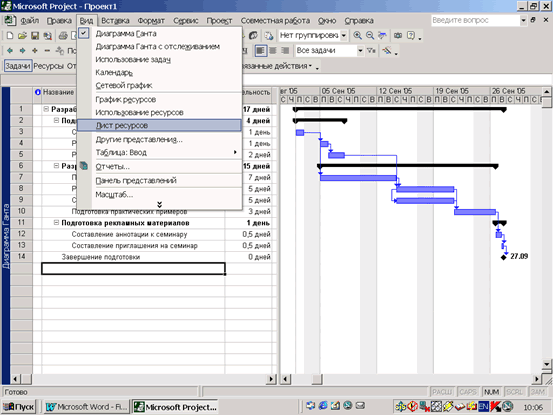The image size is (554, 416).
Task: Open the Нет группировки grouping dropdown
Action: coord(343,35)
